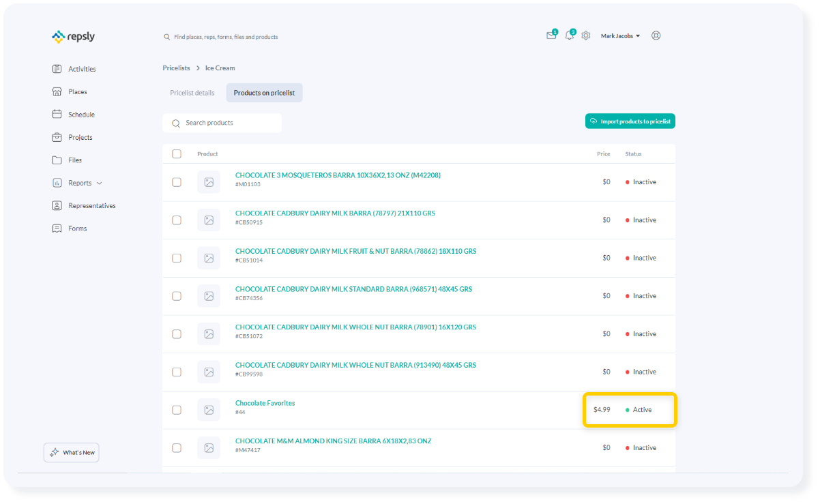Open the Activities sidebar icon
This screenshot has height=504, width=820.
57,69
